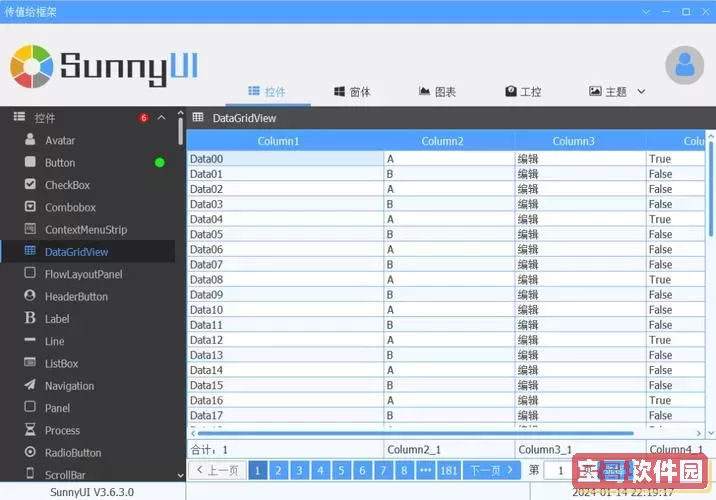Select the Data12 cell
Screen dimensions: 716x500
(285, 340)
